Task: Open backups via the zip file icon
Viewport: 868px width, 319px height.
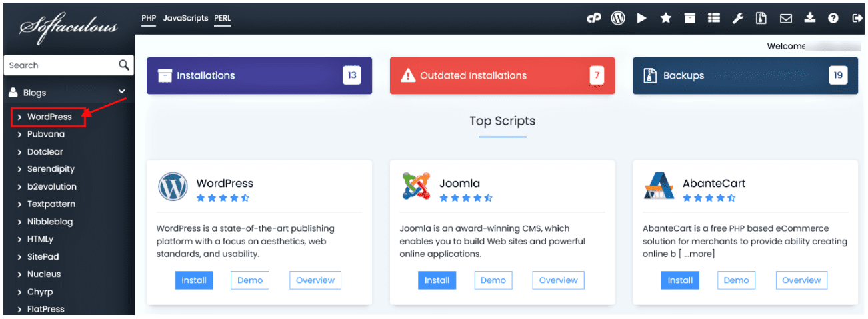Action: tap(761, 19)
